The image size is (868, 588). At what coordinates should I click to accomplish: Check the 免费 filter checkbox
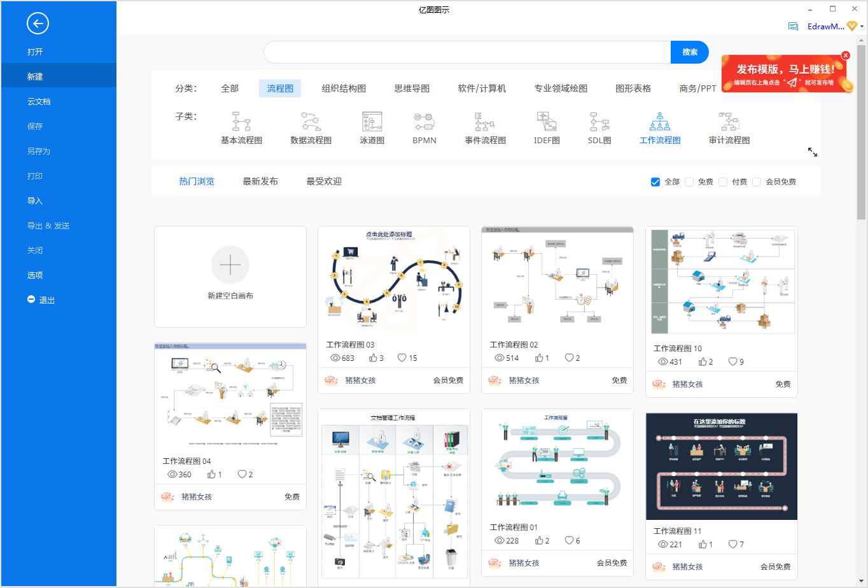[x=689, y=182]
